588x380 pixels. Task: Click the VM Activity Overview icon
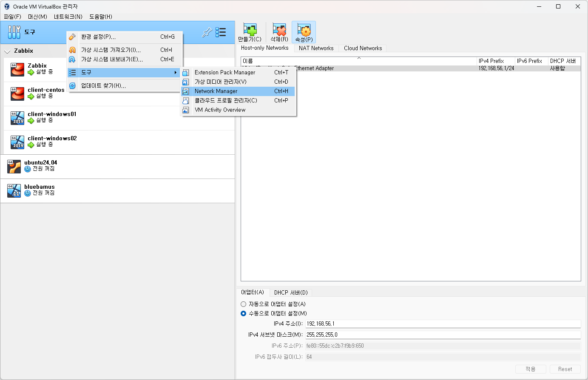click(x=186, y=110)
